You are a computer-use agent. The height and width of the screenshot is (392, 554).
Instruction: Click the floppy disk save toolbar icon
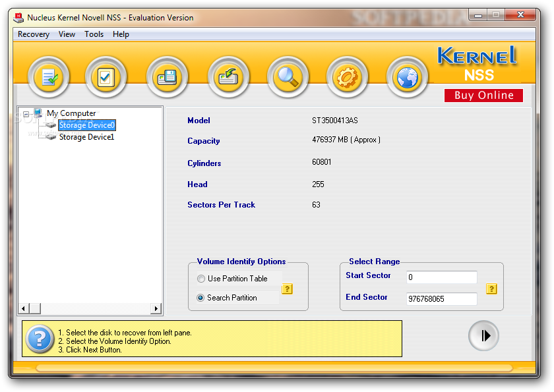click(167, 77)
